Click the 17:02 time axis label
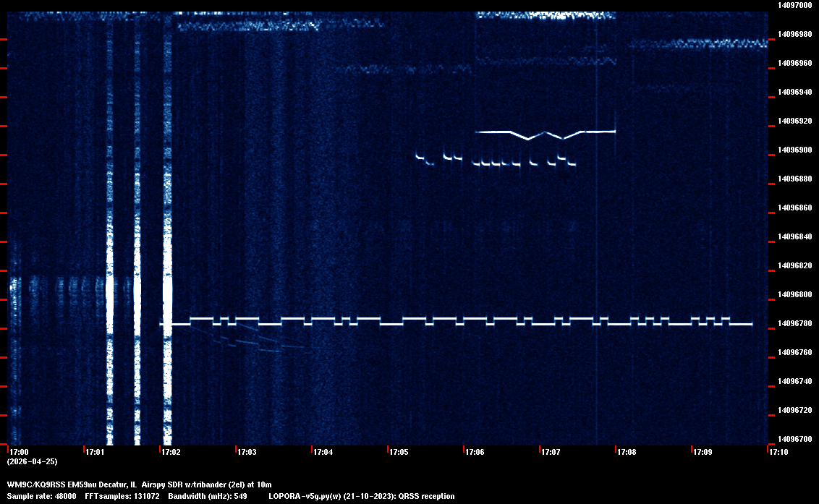The width and height of the screenshot is (819, 504). (171, 452)
